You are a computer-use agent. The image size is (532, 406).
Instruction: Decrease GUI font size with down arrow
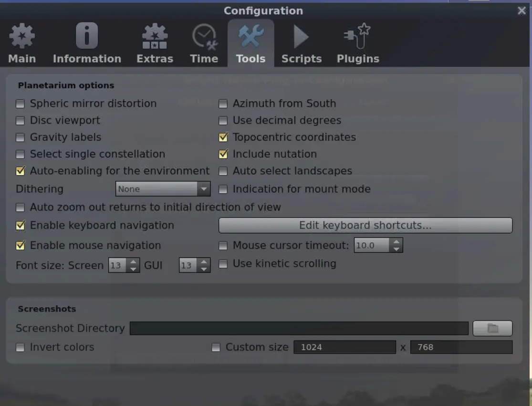[x=204, y=269]
